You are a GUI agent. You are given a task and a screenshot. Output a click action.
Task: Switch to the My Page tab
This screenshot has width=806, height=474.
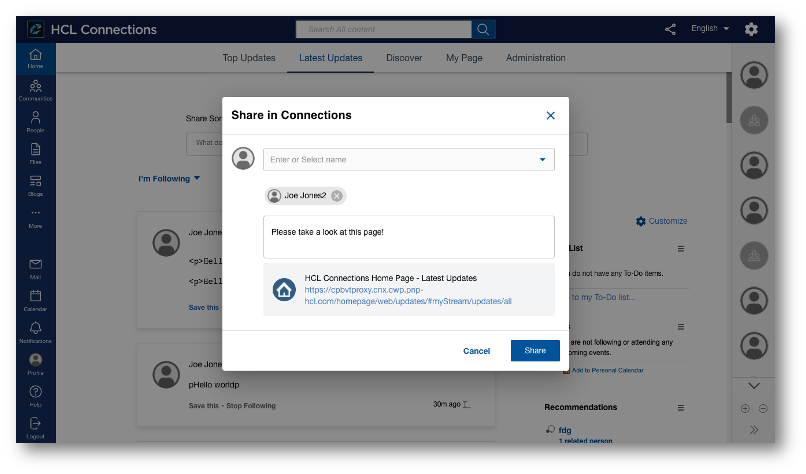click(464, 58)
